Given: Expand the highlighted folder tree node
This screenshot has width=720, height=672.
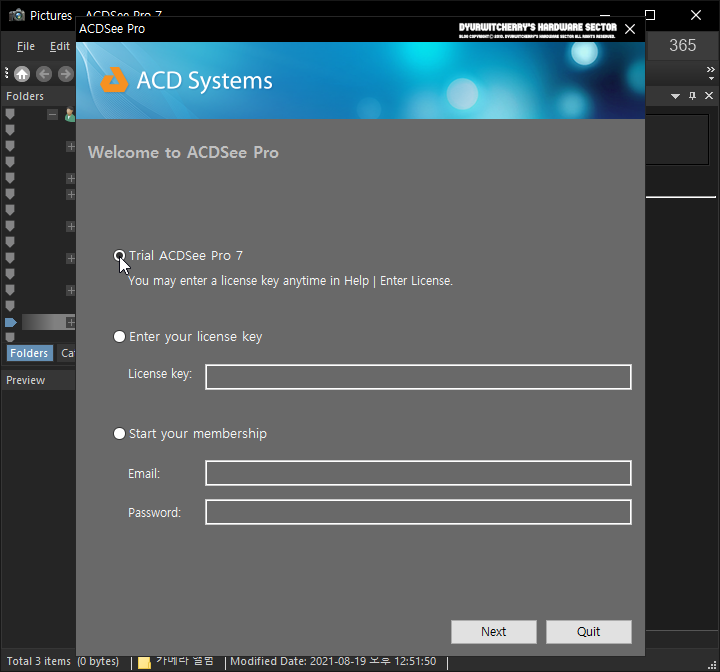Looking at the screenshot, I should click(x=71, y=322).
